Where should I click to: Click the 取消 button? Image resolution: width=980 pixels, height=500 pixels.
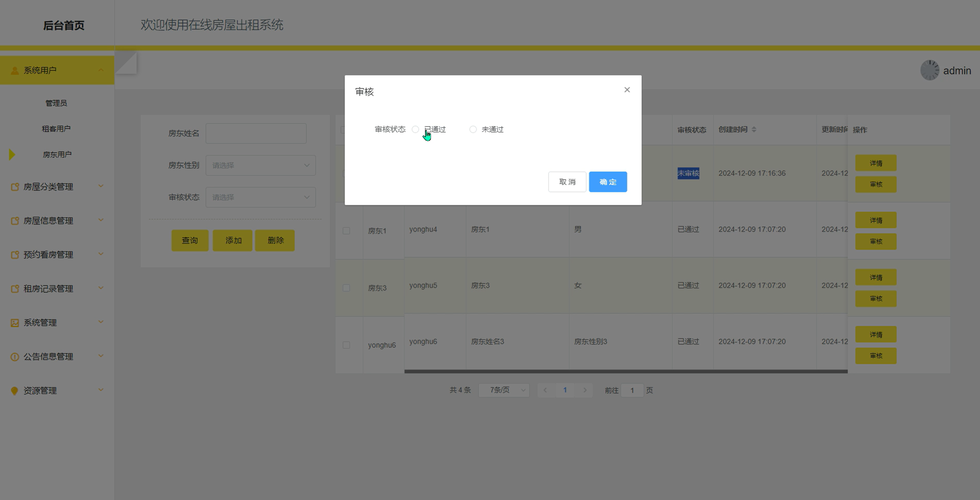(x=567, y=182)
